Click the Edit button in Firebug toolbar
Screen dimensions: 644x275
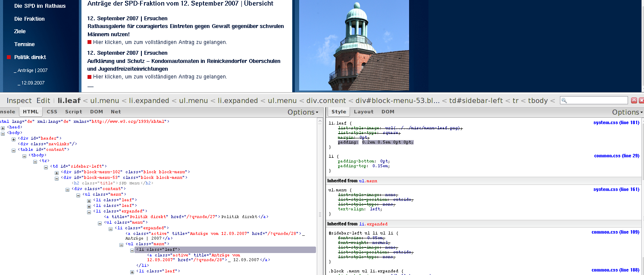tap(43, 100)
